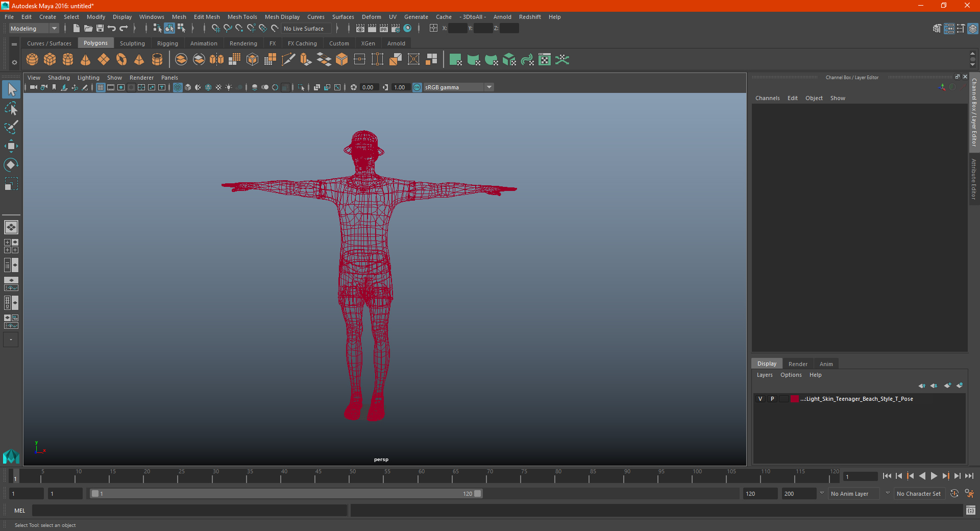Click the polygon cone shelf icon
Viewport: 980px width, 531px height.
point(85,60)
